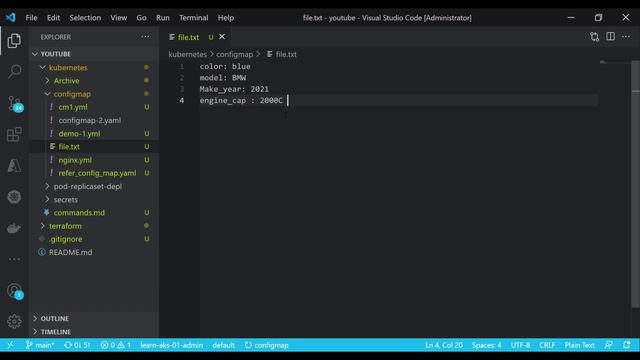Split the editor right
This screenshot has width=640, height=360.
(610, 37)
